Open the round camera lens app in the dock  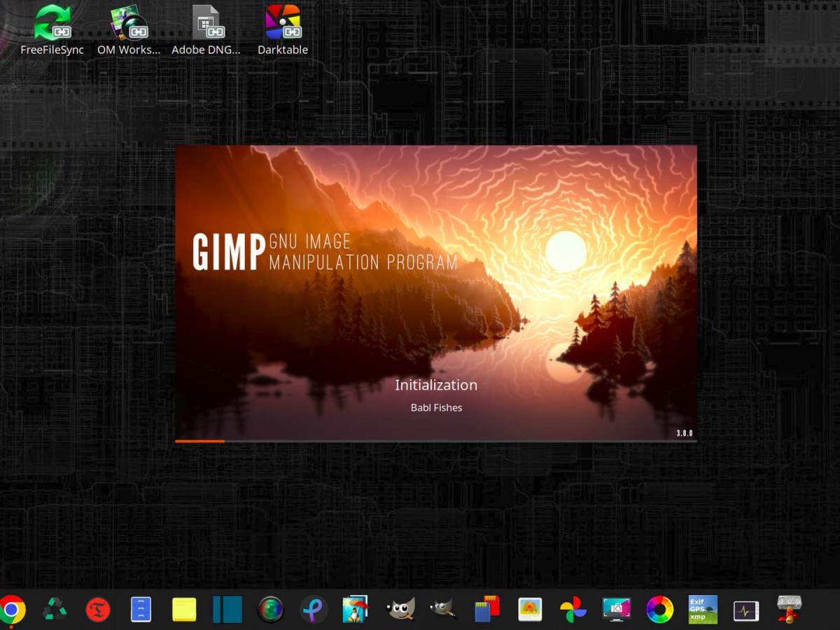(x=271, y=610)
